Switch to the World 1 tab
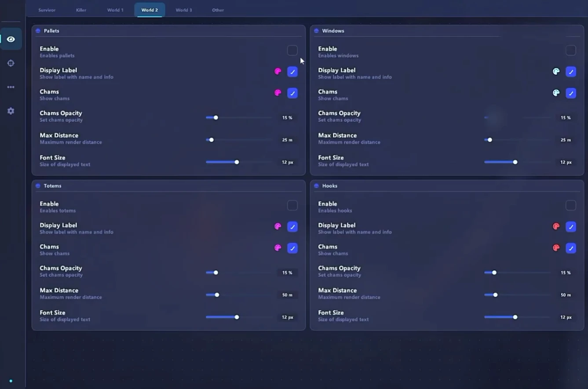This screenshot has width=588, height=389. tap(115, 10)
